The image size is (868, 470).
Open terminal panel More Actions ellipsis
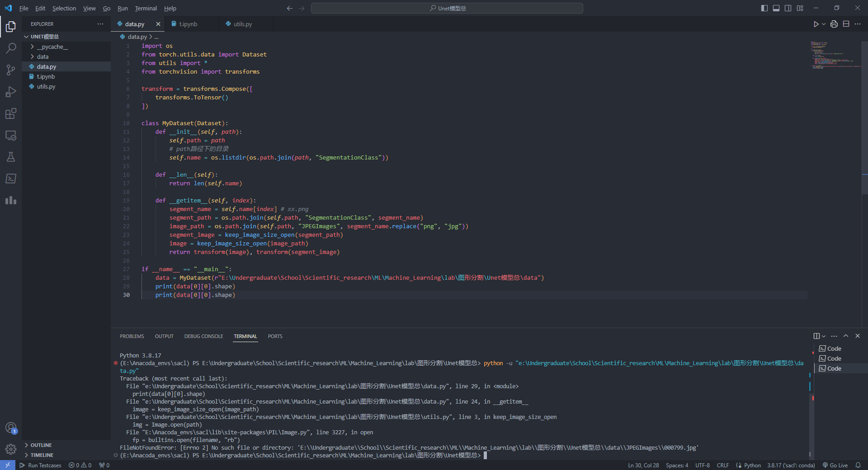[x=834, y=336]
